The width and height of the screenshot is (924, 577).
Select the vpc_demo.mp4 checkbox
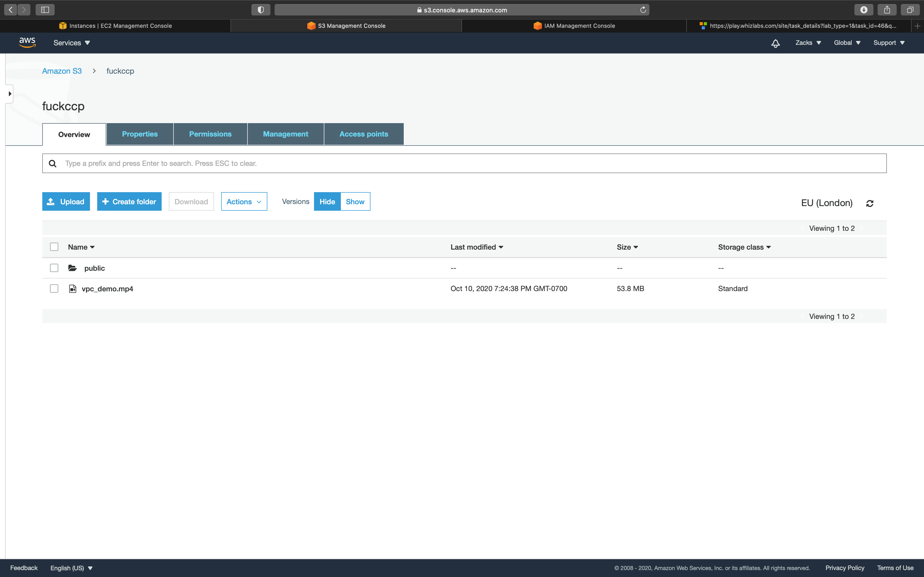coord(54,288)
